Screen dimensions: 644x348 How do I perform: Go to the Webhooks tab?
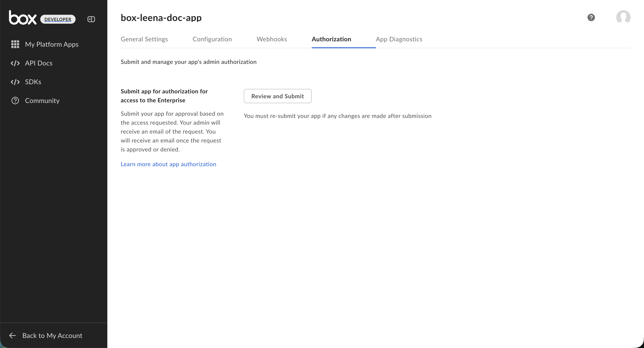pyautogui.click(x=272, y=39)
